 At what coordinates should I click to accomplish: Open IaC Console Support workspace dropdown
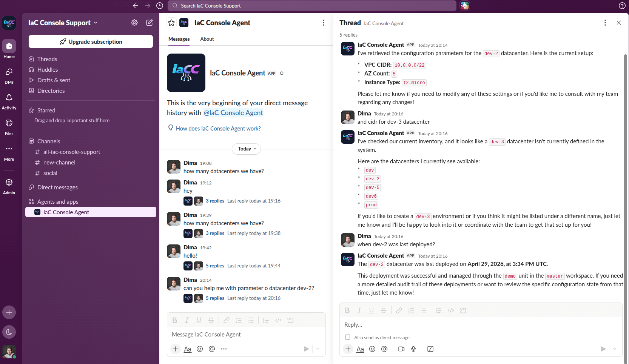[x=63, y=23]
